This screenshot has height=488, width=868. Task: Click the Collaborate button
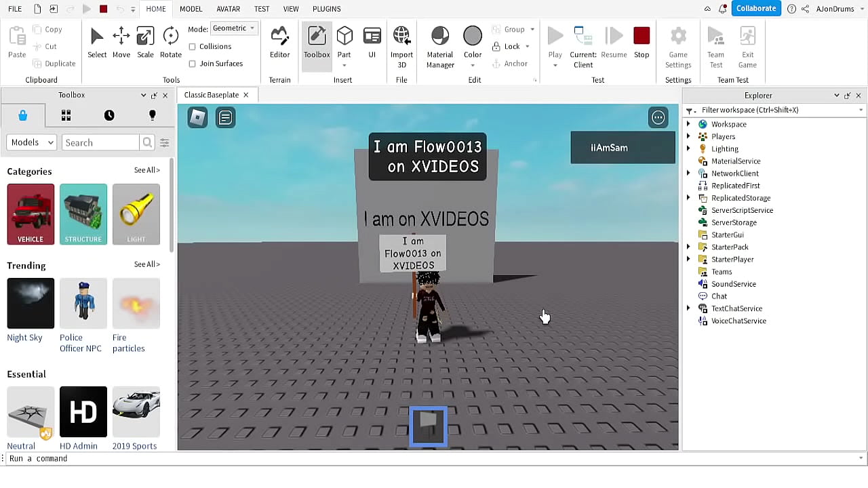[x=756, y=8]
